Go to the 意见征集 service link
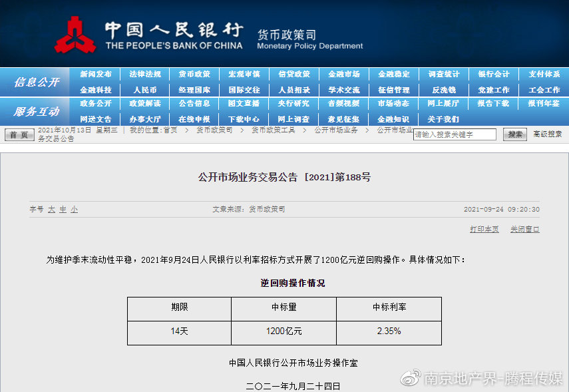Image resolution: width=569 pixels, height=392 pixels. tap(343, 119)
